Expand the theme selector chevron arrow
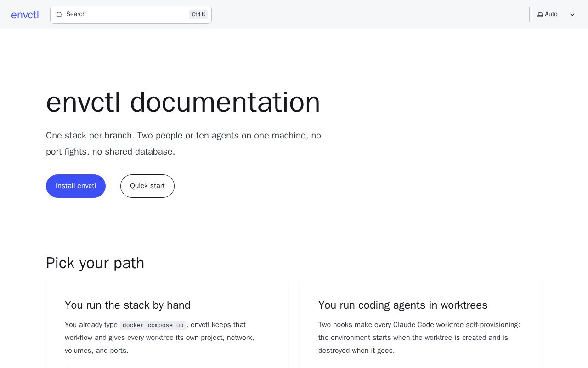 tap(572, 15)
